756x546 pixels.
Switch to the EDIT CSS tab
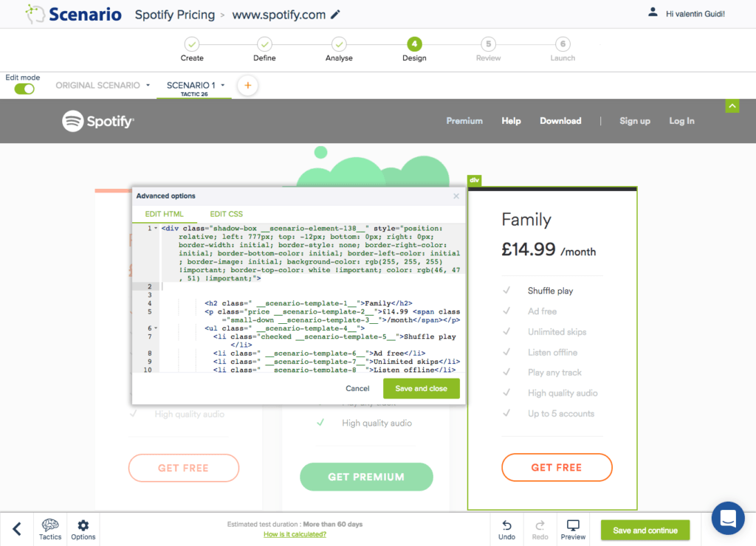(x=226, y=214)
